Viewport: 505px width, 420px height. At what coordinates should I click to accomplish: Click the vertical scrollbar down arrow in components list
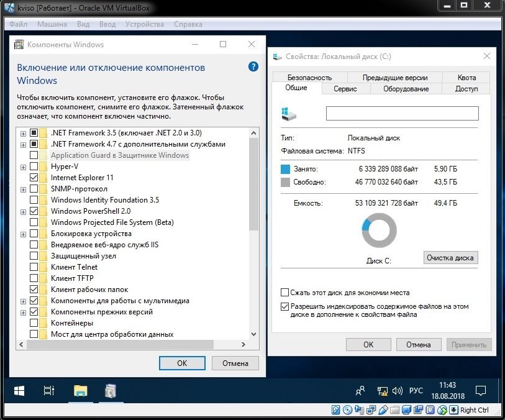coord(254,334)
